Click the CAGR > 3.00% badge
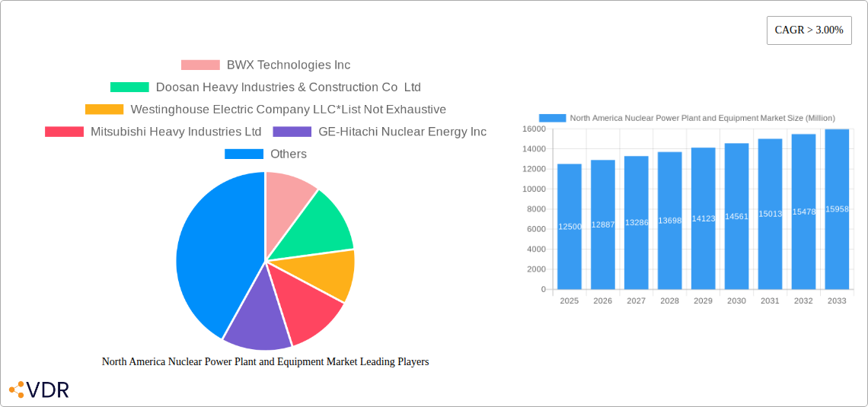This screenshot has width=868, height=407. [809, 30]
